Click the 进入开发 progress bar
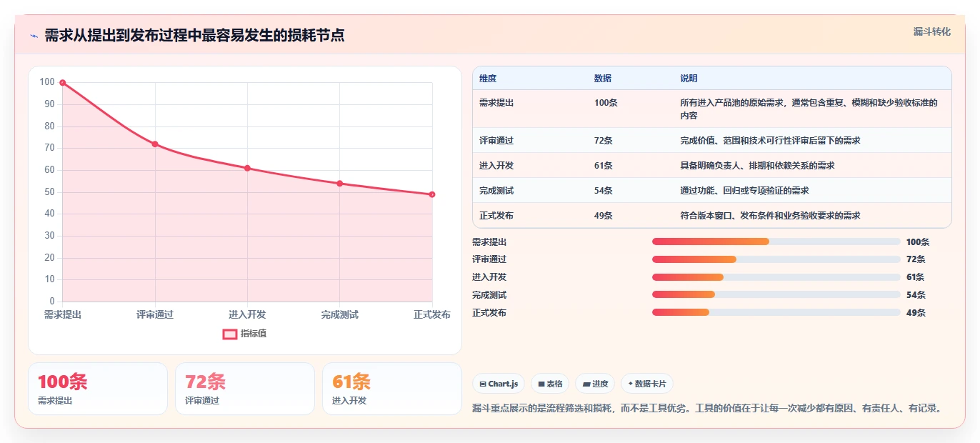Image resolution: width=980 pixels, height=443 pixels. point(776,277)
